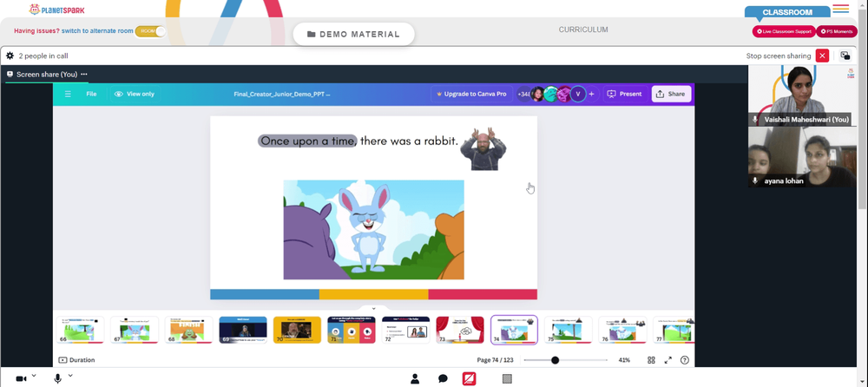Open Canva hamburger menu
Image resolution: width=868 pixels, height=387 pixels.
[68, 94]
